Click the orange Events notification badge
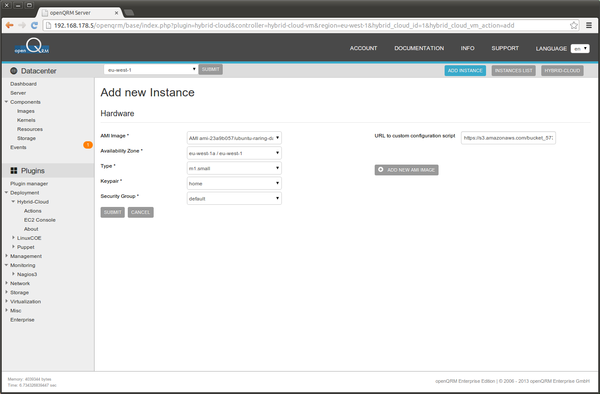 (88, 145)
